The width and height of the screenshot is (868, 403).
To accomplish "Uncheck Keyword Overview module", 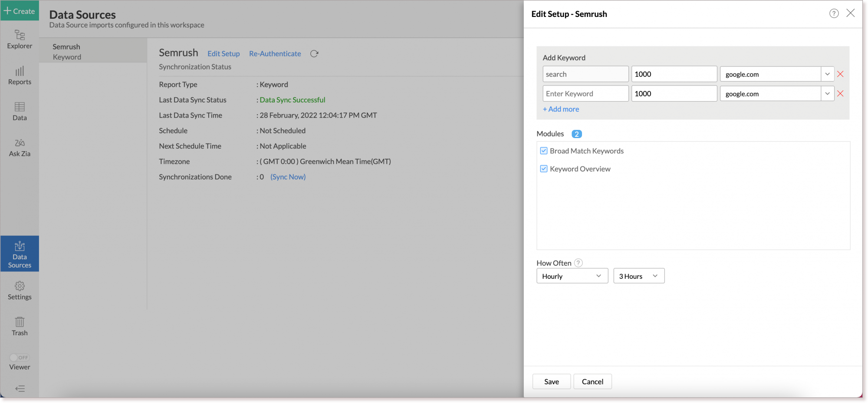I will click(544, 168).
